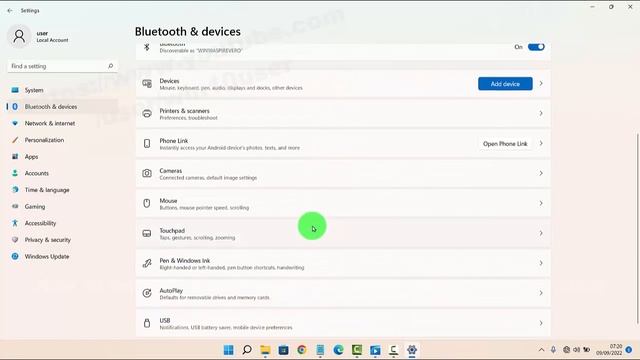This screenshot has height=360, width=640.
Task: Expand the Devices row chevron
Action: pos(541,84)
